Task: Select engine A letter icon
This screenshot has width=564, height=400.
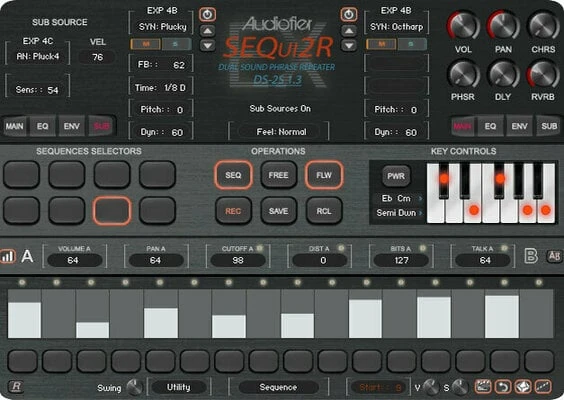Action: tap(27, 256)
